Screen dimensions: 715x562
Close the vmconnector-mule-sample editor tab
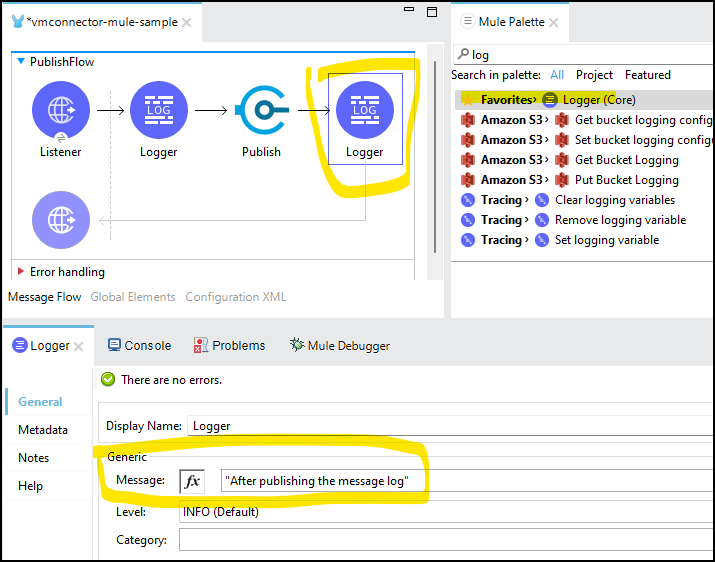[187, 22]
